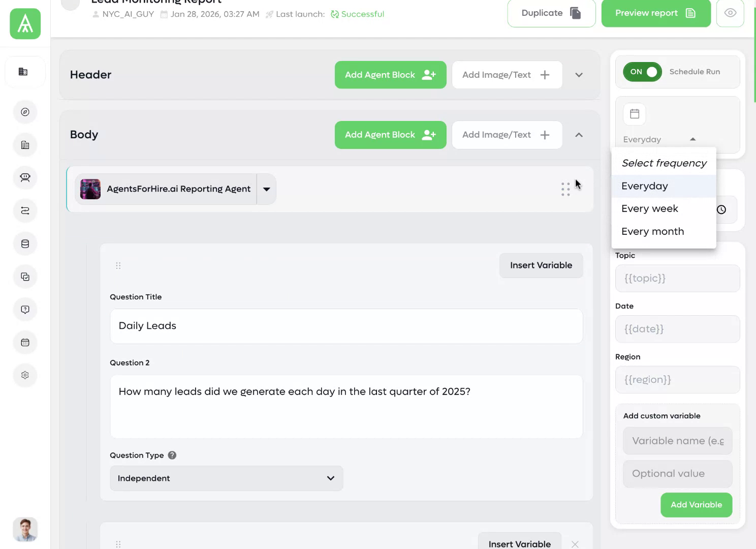Open the table grid sidebar icon

23,72
